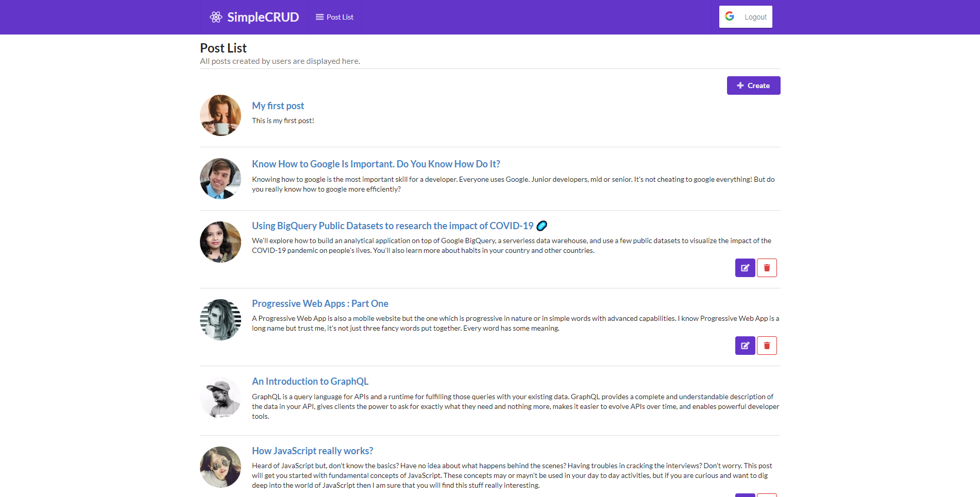The image size is (980, 497).
Task: Click avatar beside 'Know How to Google' post
Action: point(221,179)
